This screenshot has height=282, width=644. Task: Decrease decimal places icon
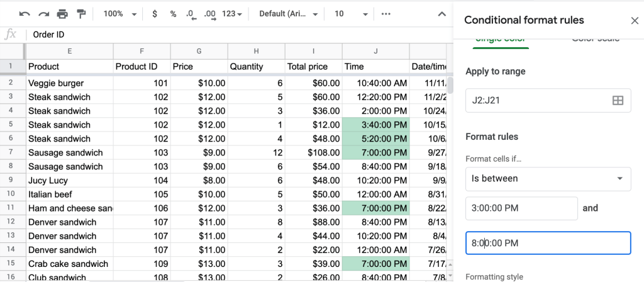pos(191,13)
